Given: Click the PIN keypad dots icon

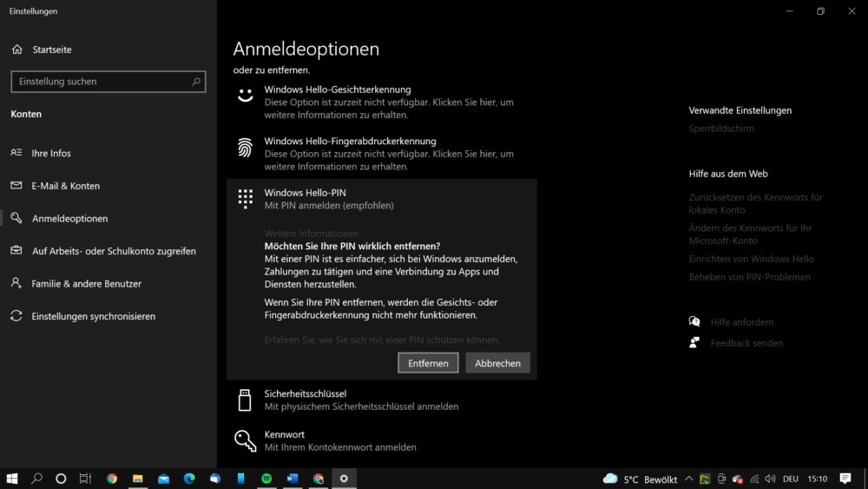Looking at the screenshot, I should [x=246, y=198].
